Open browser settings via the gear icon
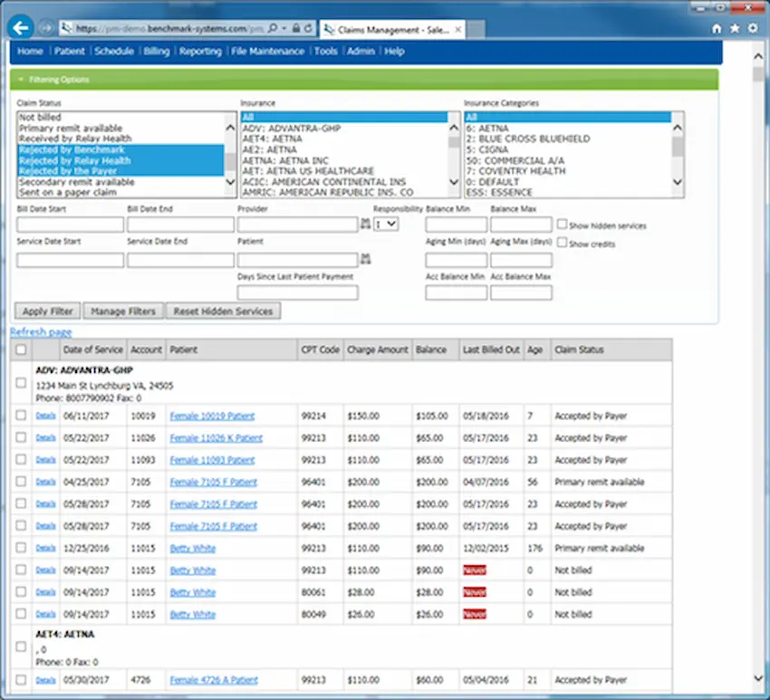 (x=752, y=28)
